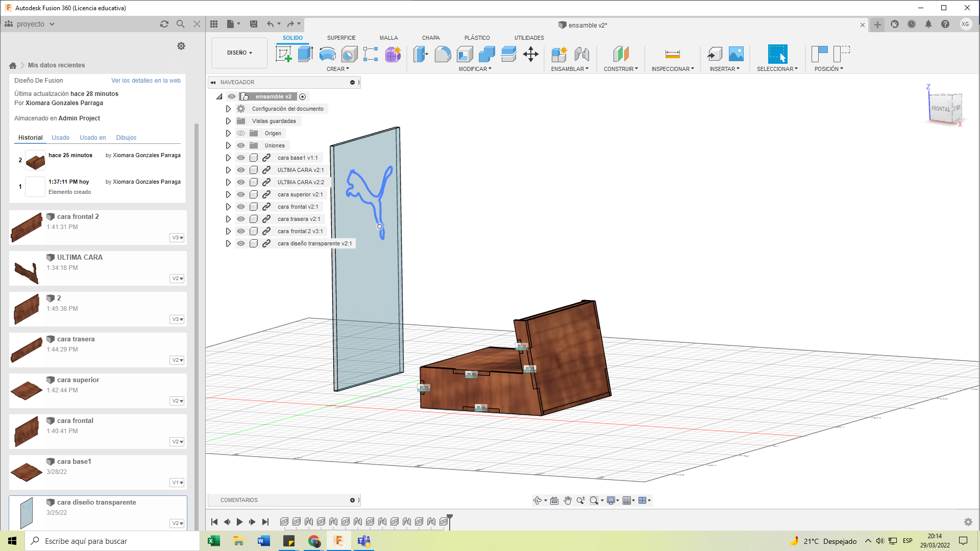Image resolution: width=980 pixels, height=551 pixels.
Task: Open the Dibujos tab link
Action: coord(126,138)
